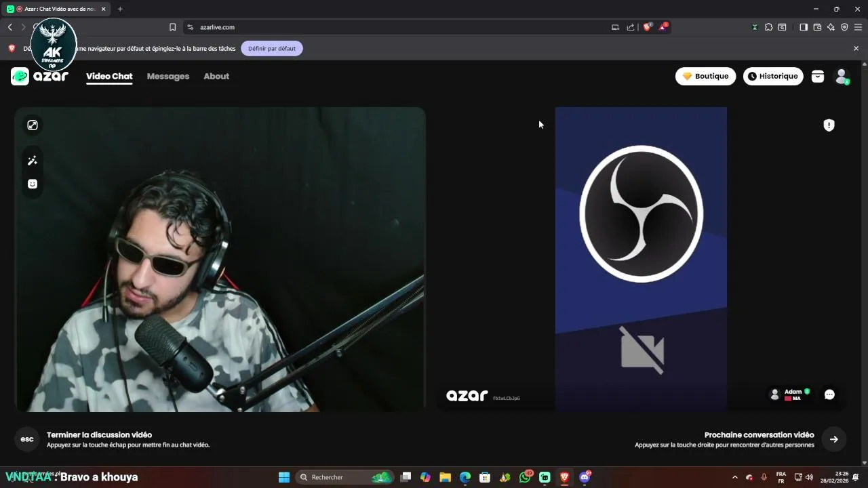Click the expand video icon
This screenshot has width=868, height=488.
(x=33, y=125)
